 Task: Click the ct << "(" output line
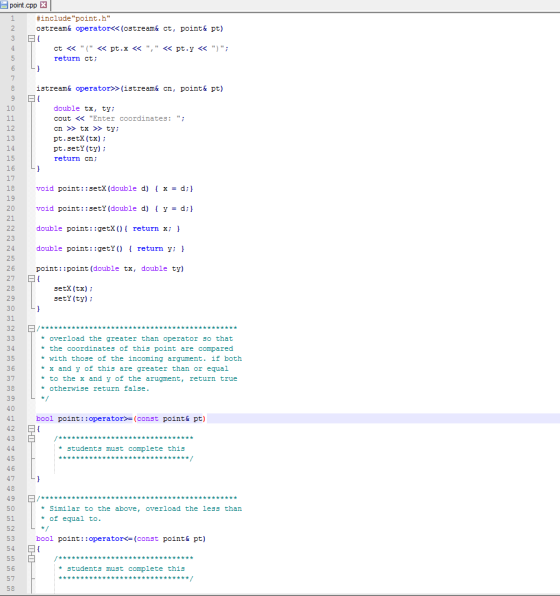click(141, 48)
